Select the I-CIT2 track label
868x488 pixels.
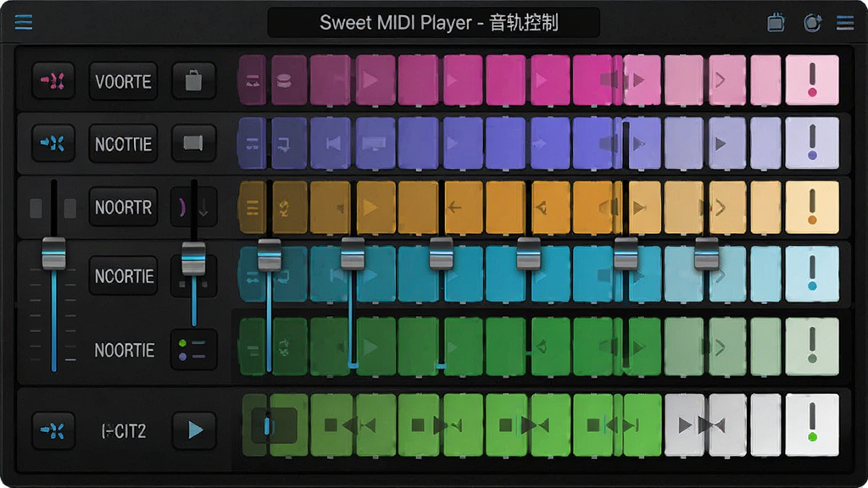click(124, 430)
